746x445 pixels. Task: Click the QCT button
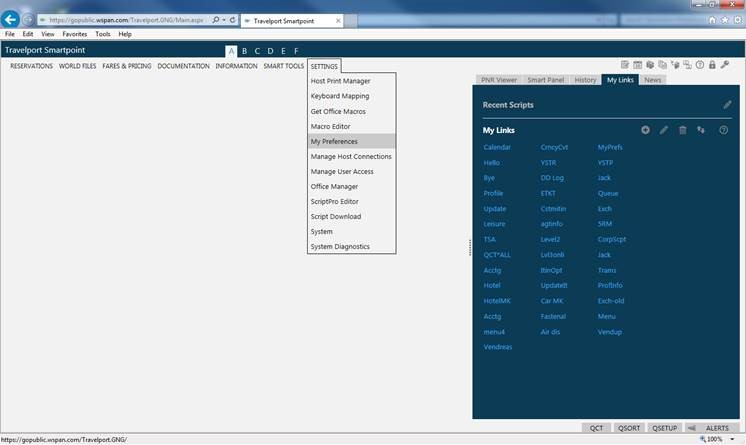pos(596,428)
